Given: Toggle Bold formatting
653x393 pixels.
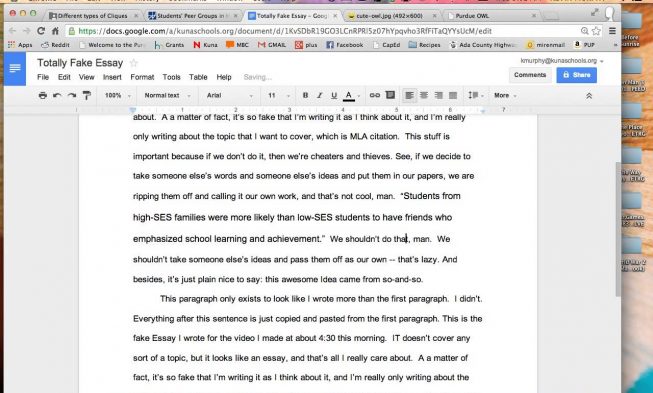Looking at the screenshot, I should pyautogui.click(x=305, y=95).
